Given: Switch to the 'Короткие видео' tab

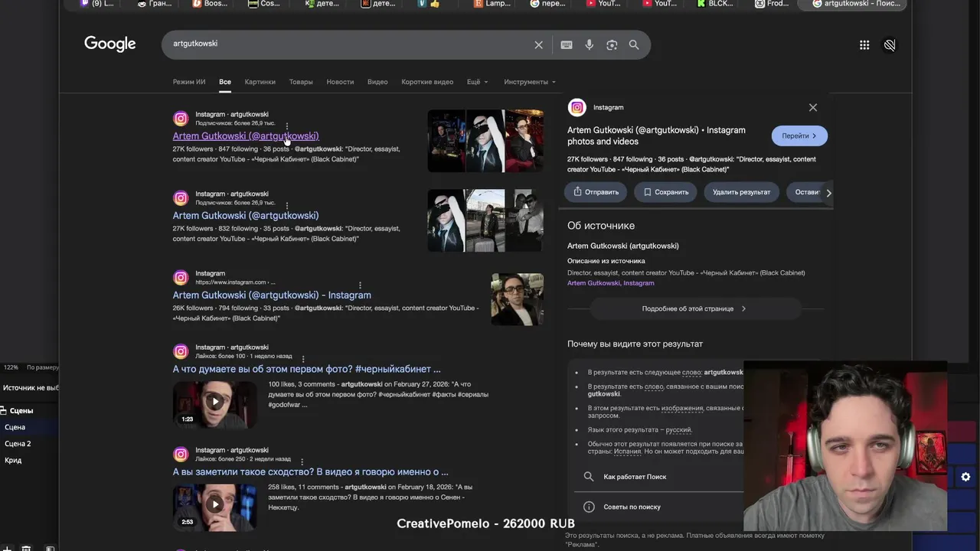Looking at the screenshot, I should pyautogui.click(x=427, y=82).
